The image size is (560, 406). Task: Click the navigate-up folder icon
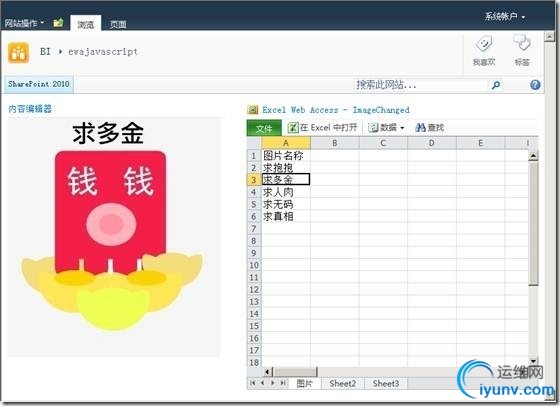tap(58, 23)
